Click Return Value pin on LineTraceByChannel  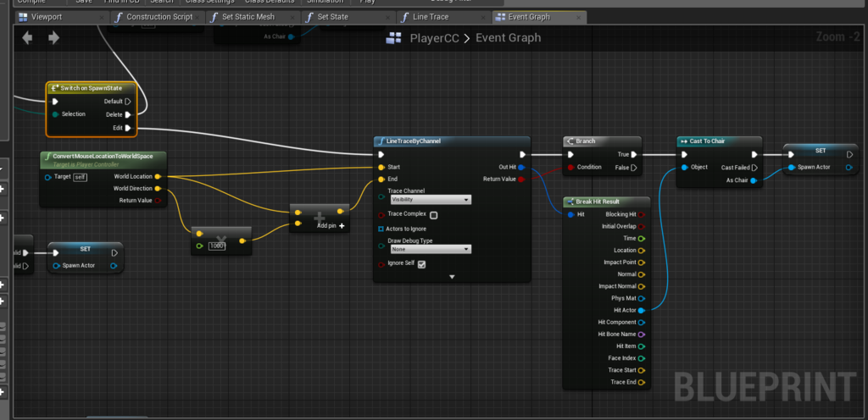point(521,180)
